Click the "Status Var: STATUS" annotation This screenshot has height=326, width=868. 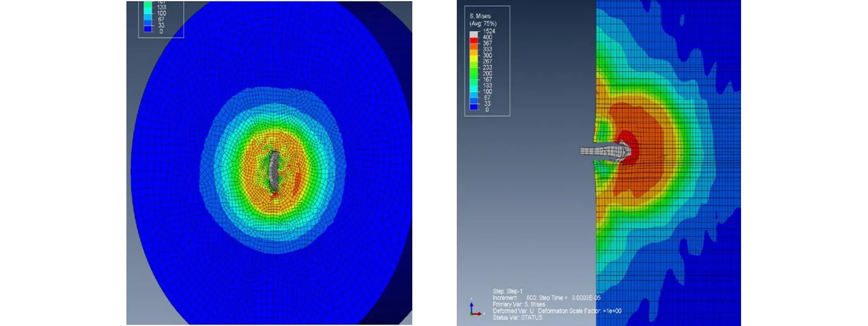(518, 317)
